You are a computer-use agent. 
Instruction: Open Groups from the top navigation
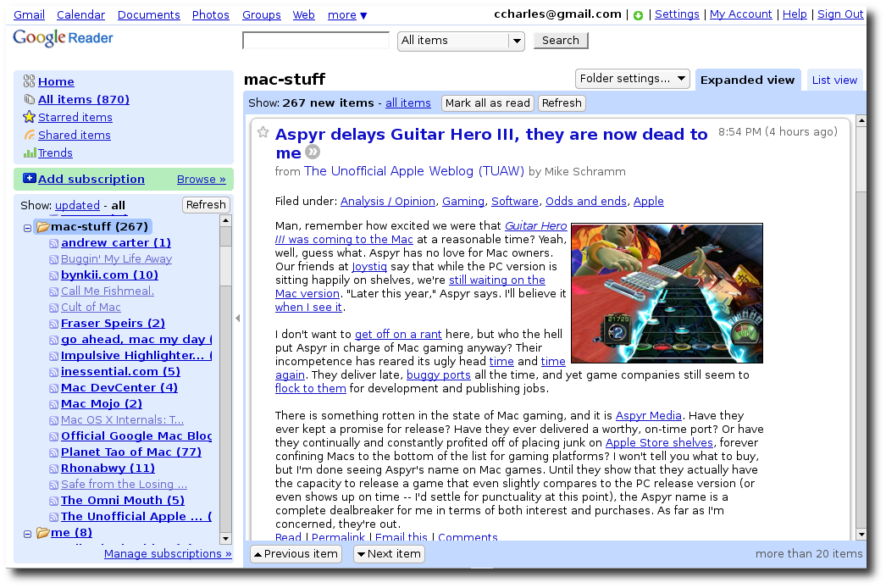click(261, 14)
